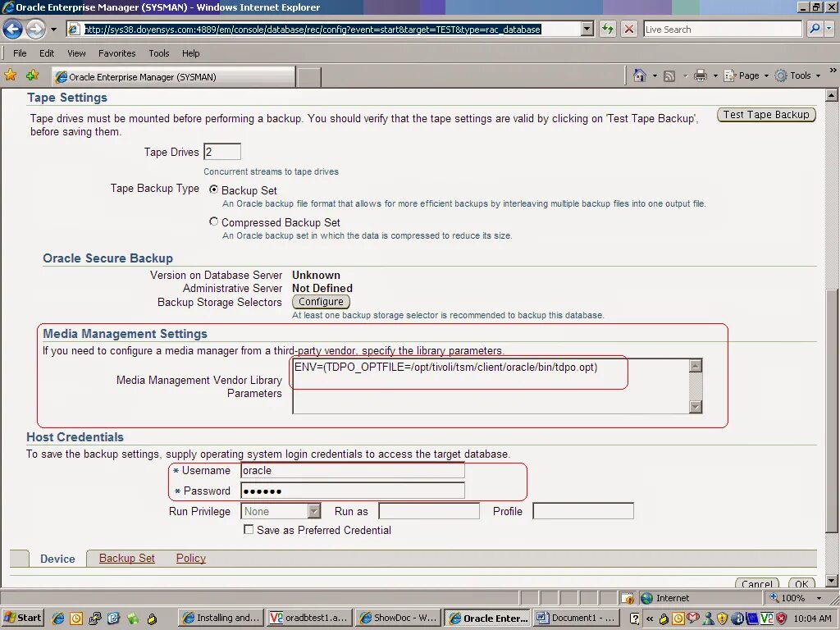Switch to the Backup Set tab
This screenshot has width=840, height=630.
point(127,558)
